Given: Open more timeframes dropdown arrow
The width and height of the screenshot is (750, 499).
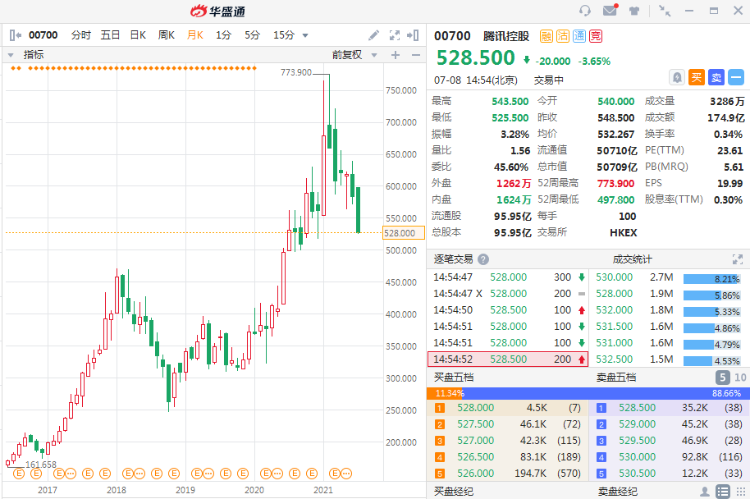Looking at the screenshot, I should 305,35.
